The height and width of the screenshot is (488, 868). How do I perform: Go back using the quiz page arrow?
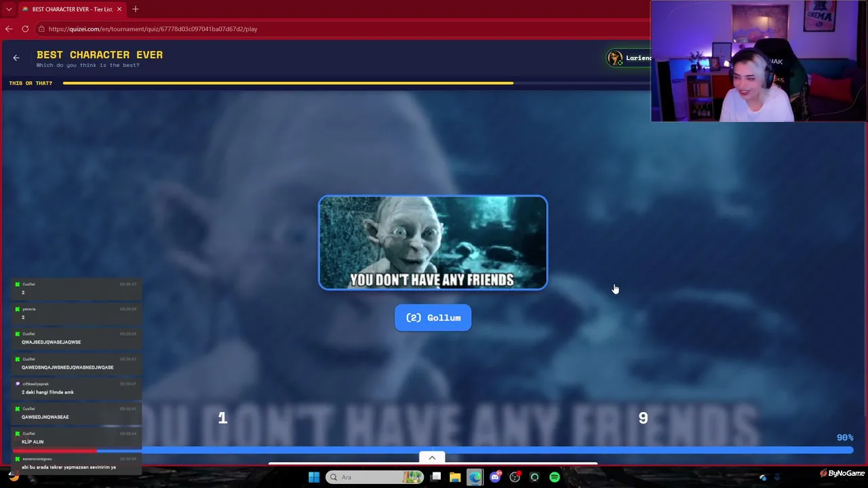tap(16, 58)
